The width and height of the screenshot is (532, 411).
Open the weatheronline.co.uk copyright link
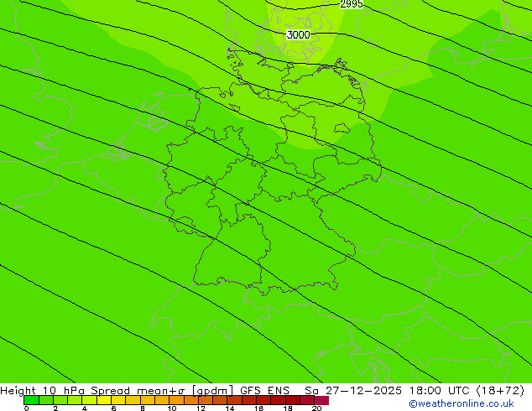462,403
